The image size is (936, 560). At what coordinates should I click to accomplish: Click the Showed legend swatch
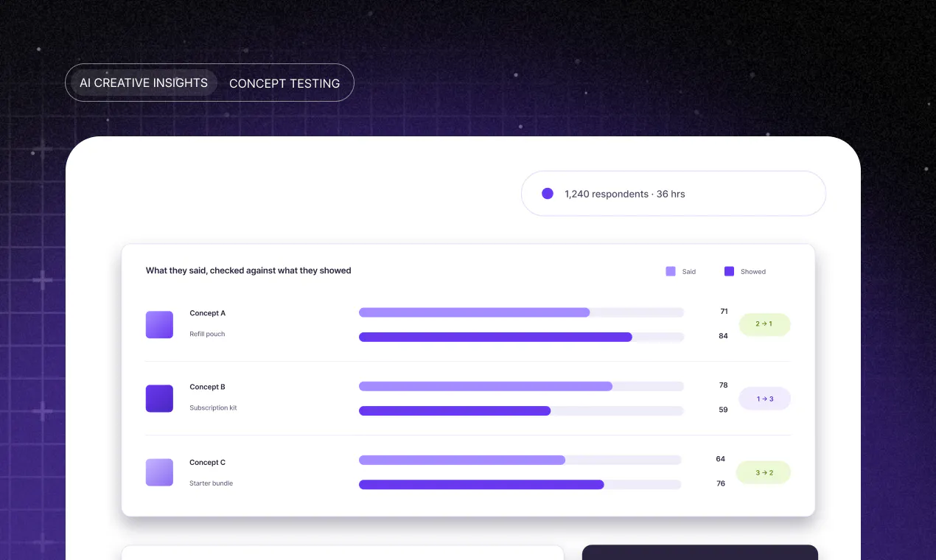[x=730, y=271]
